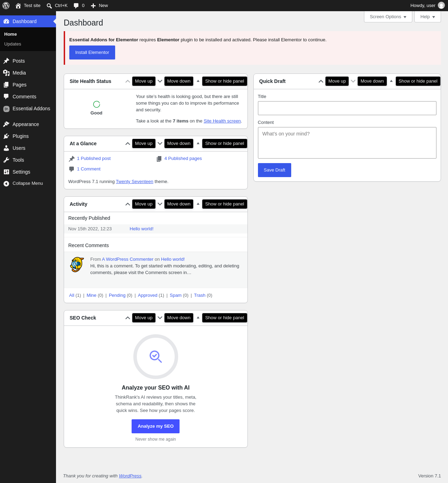Click the comments bubble in the admin bar
Screen dimensions: 448x483
pyautogui.click(x=76, y=6)
